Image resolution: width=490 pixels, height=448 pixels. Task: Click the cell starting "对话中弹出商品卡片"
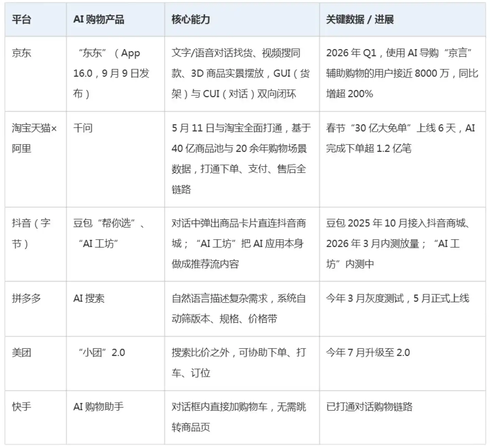click(x=242, y=244)
